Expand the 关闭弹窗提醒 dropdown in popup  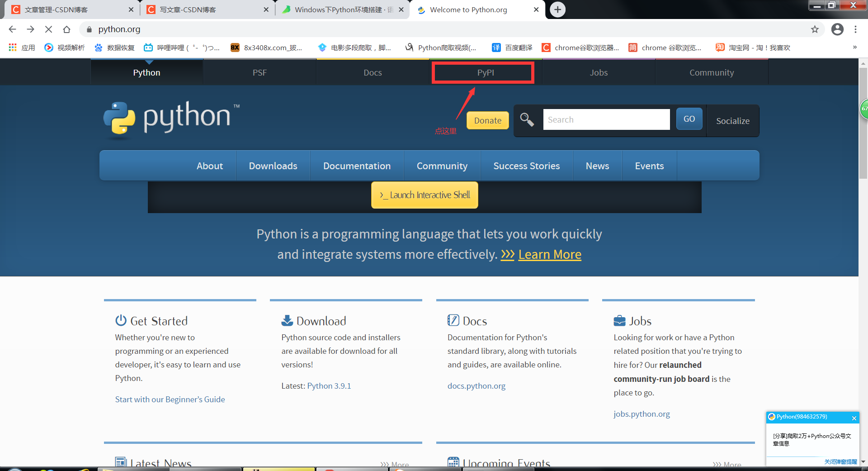click(x=840, y=462)
